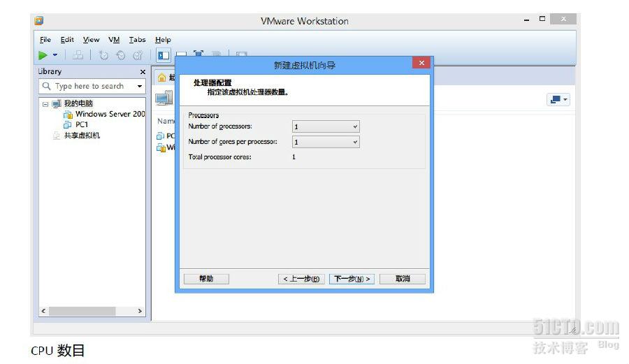
Task: Click the Revert to Snapshot toolbar icon
Action: coord(120,55)
